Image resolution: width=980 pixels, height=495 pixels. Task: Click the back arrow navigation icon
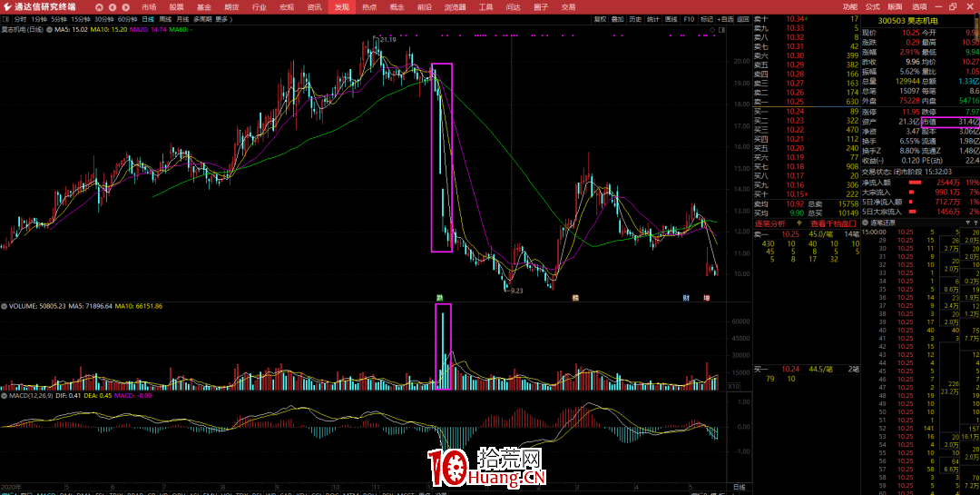113,7
